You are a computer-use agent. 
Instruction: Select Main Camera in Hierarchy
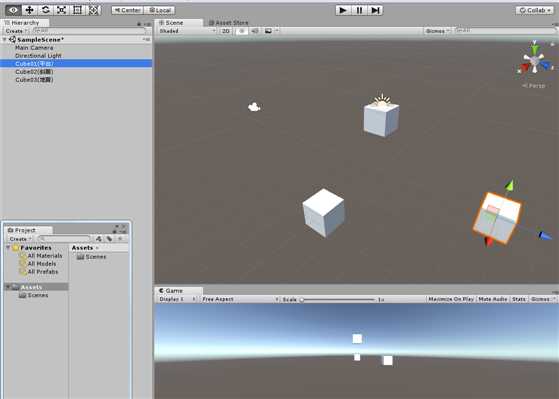(34, 47)
